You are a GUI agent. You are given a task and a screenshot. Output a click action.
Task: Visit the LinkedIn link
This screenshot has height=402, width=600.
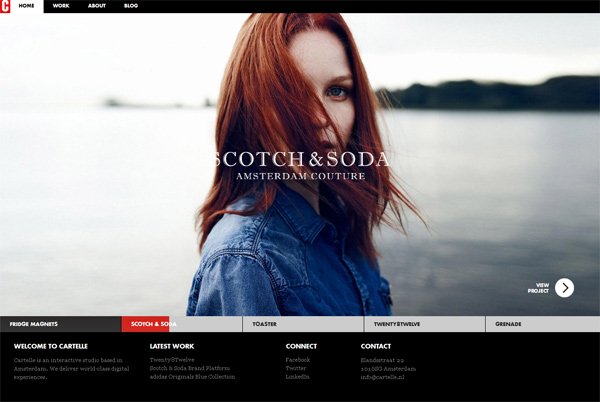pyautogui.click(x=297, y=377)
